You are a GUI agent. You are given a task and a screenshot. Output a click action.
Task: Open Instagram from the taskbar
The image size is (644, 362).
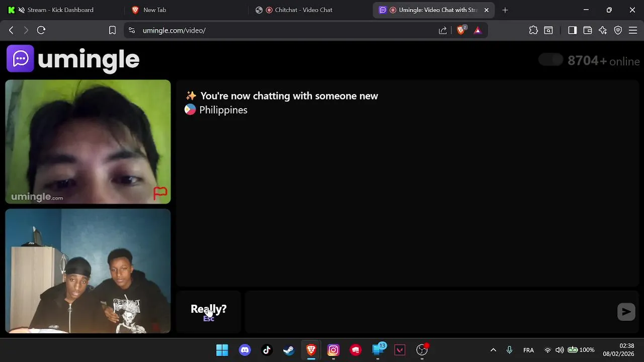point(333,350)
